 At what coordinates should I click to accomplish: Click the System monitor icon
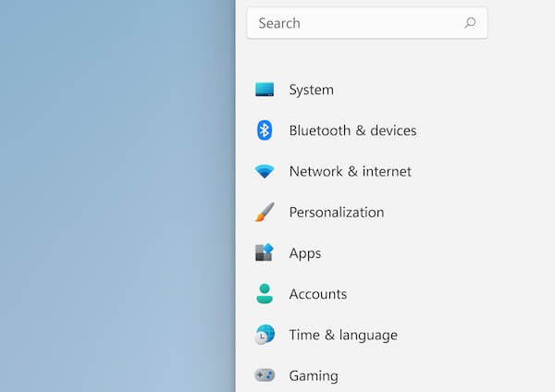pyautogui.click(x=265, y=90)
